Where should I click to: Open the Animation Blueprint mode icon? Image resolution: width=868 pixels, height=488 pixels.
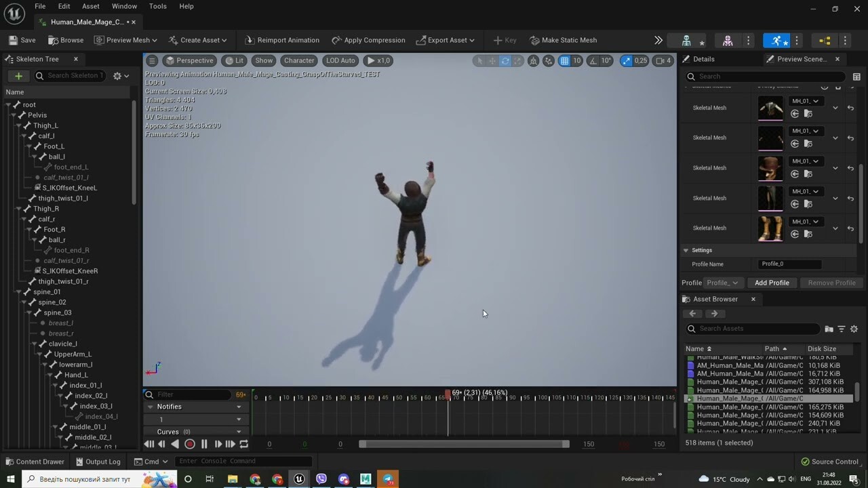(x=825, y=41)
